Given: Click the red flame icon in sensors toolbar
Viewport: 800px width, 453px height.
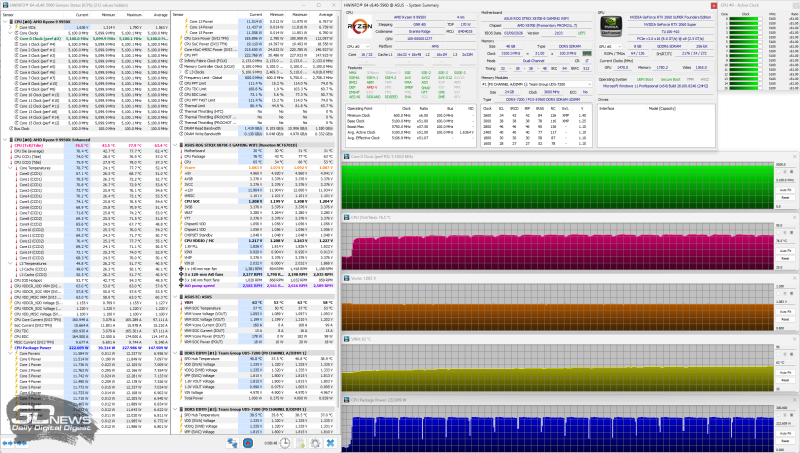Looking at the screenshot, I should [248, 443].
